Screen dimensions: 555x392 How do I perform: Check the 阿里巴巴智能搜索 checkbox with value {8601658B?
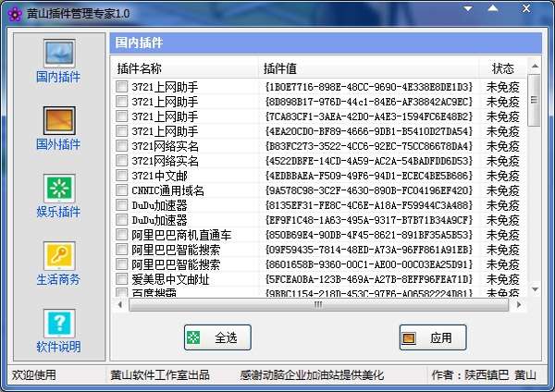[x=122, y=264]
